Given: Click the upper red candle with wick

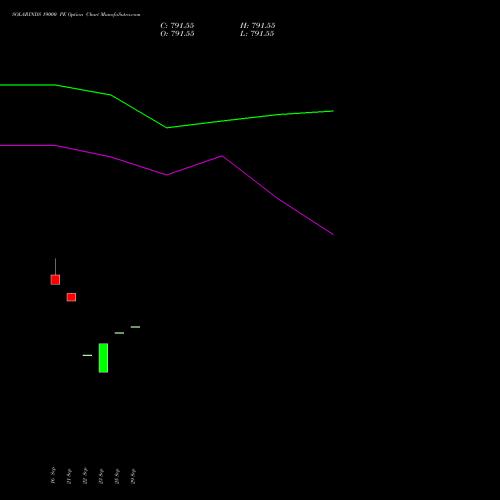Looking at the screenshot, I should [55, 280].
